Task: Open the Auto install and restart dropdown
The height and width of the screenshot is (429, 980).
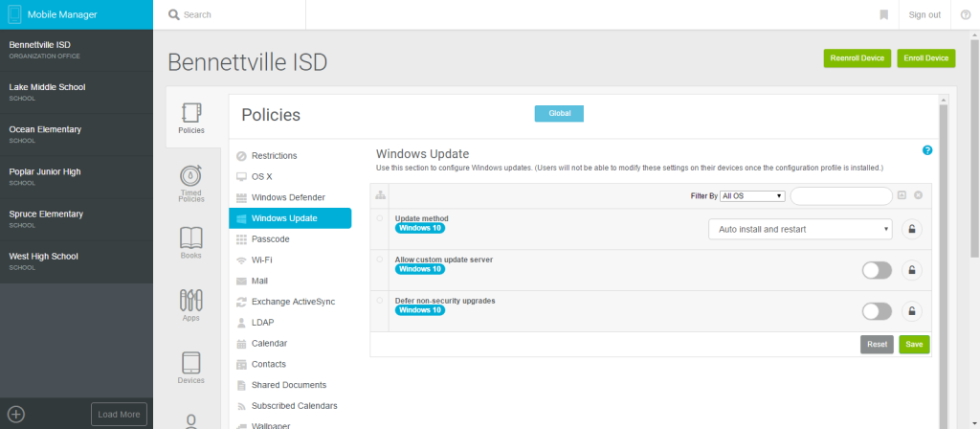Action: (x=801, y=229)
